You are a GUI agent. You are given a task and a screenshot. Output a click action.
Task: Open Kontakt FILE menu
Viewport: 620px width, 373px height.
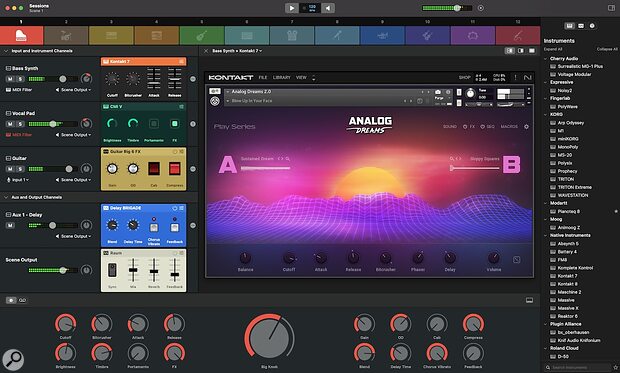click(263, 78)
